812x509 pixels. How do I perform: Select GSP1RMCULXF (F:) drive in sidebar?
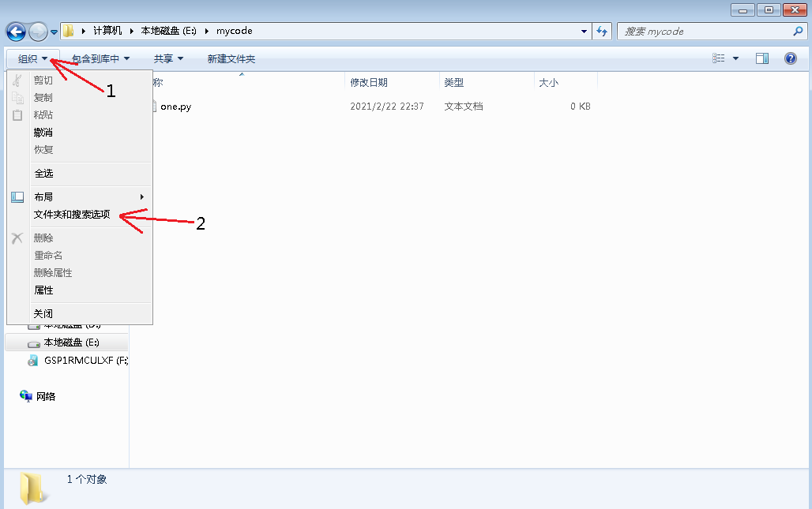(x=86, y=361)
